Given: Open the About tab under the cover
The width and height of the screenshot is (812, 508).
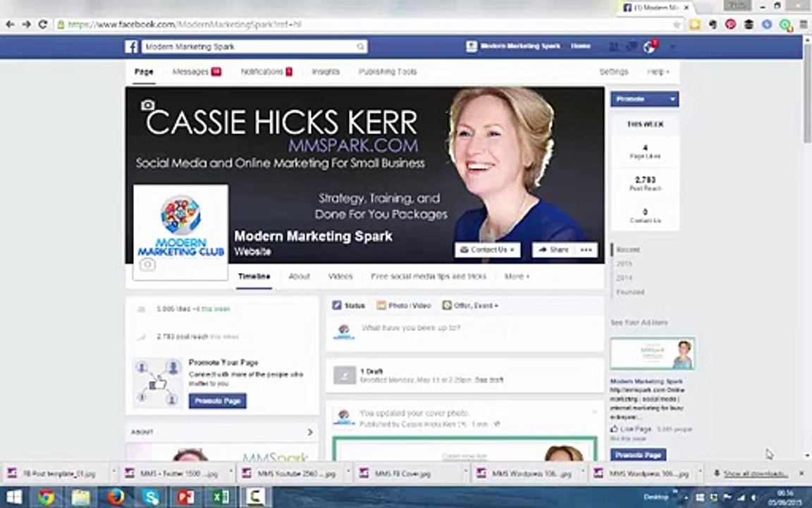Looking at the screenshot, I should click(300, 277).
